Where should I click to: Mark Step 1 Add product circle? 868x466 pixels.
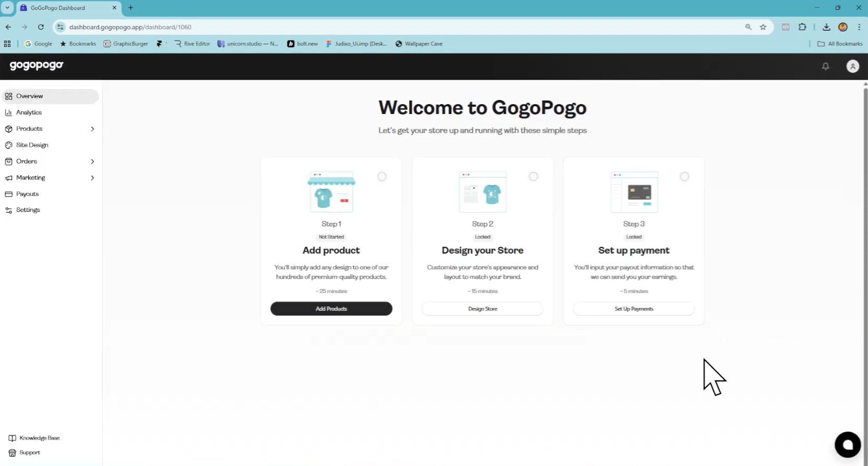(382, 177)
